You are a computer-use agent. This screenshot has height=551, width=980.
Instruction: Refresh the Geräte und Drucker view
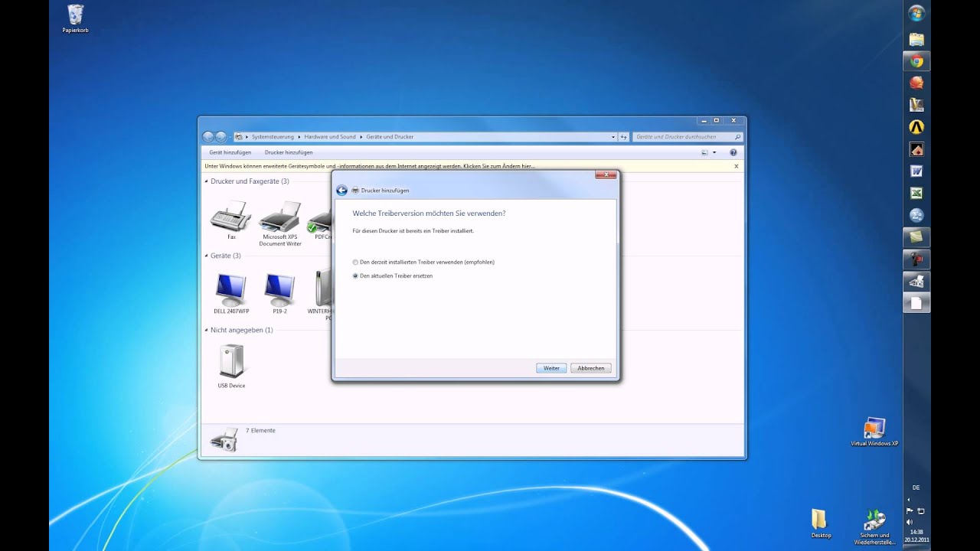coord(624,137)
